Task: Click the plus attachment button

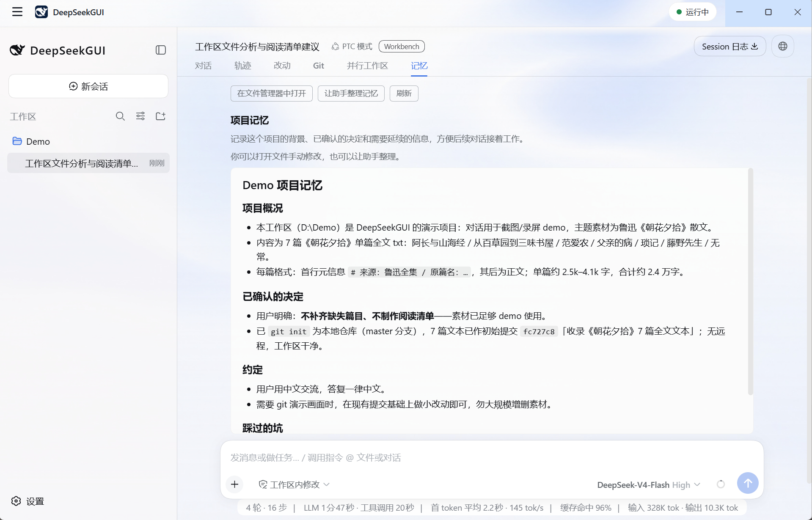Action: (235, 484)
